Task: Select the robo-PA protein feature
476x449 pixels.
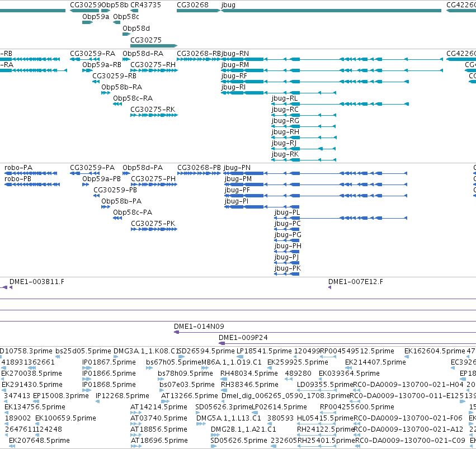Action: pyautogui.click(x=31, y=173)
